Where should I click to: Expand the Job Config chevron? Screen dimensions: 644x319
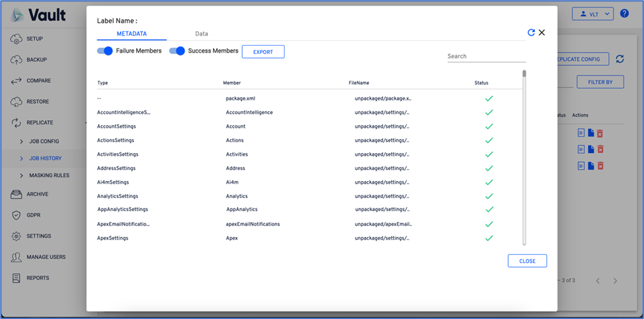22,141
